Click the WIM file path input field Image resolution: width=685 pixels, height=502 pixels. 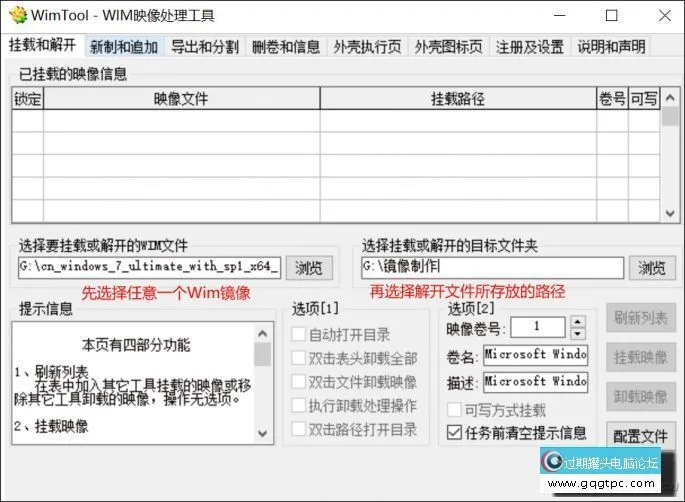click(149, 267)
